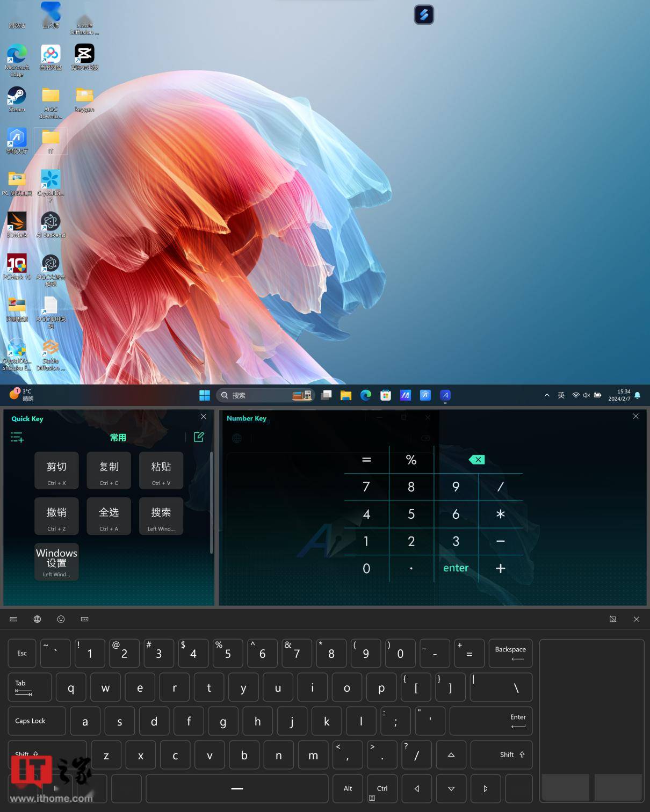Click the edit icon in Quick Key panel
The width and height of the screenshot is (650, 812).
coord(199,437)
